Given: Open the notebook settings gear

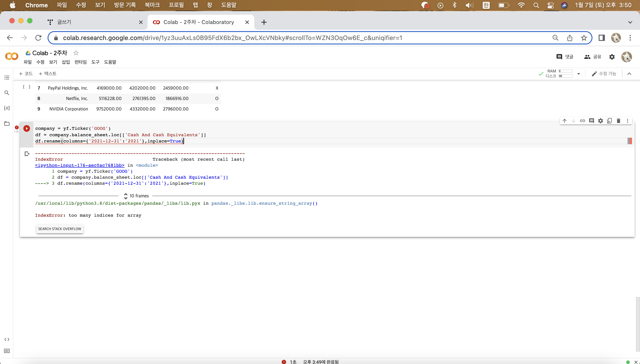Looking at the screenshot, I should point(612,57).
